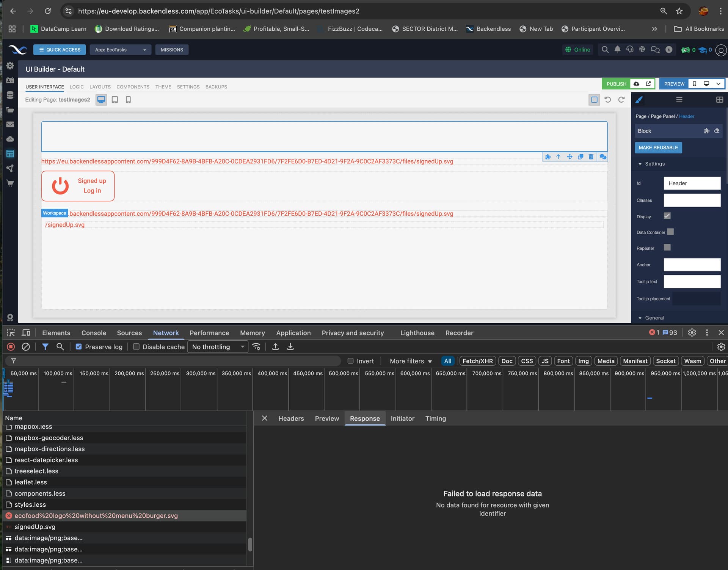Open the Console tab in DevTools
Image resolution: width=728 pixels, height=570 pixels.
[94, 333]
